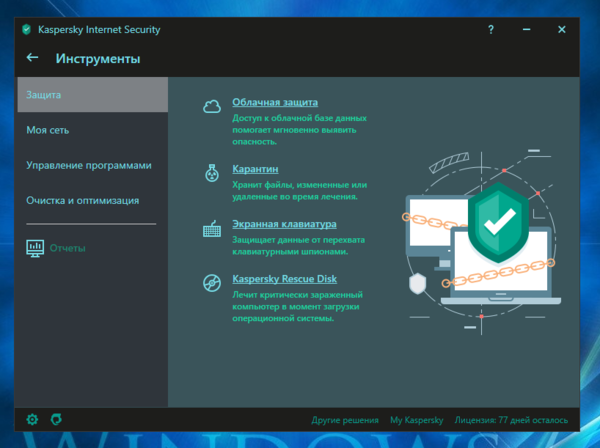Open Карантин link
This screenshot has height=448, width=600.
coord(255,169)
